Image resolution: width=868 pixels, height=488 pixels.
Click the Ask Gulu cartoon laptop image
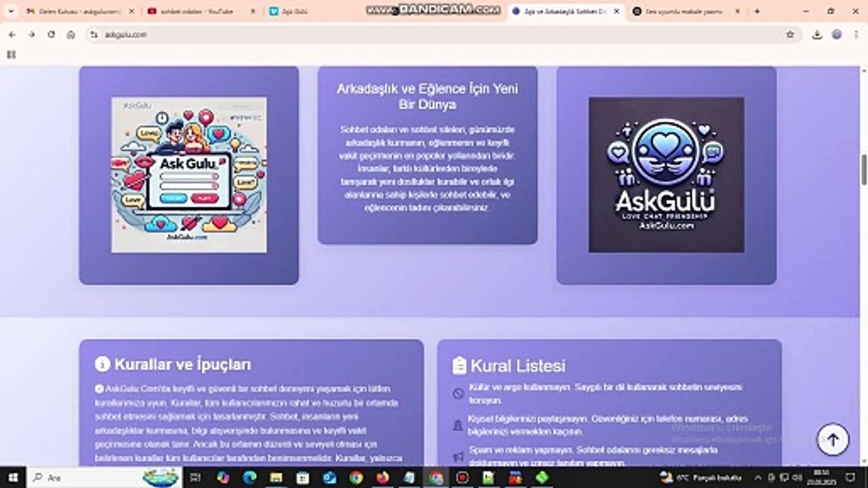coord(189,175)
